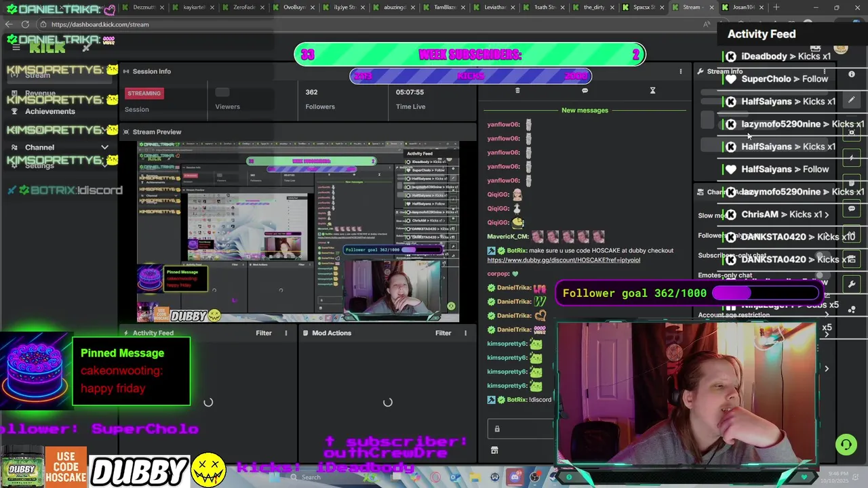868x488 pixels.
Task: Click the chevron arrow right of the webcam
Action: (x=827, y=369)
